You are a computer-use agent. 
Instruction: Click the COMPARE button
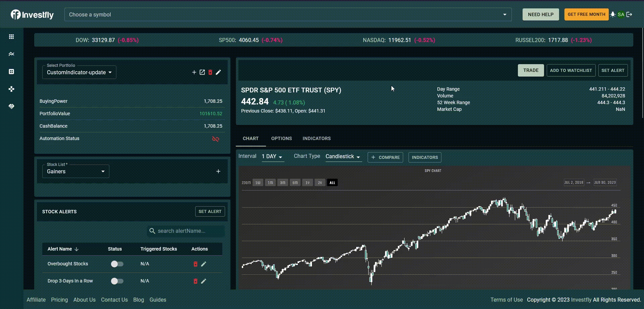385,157
